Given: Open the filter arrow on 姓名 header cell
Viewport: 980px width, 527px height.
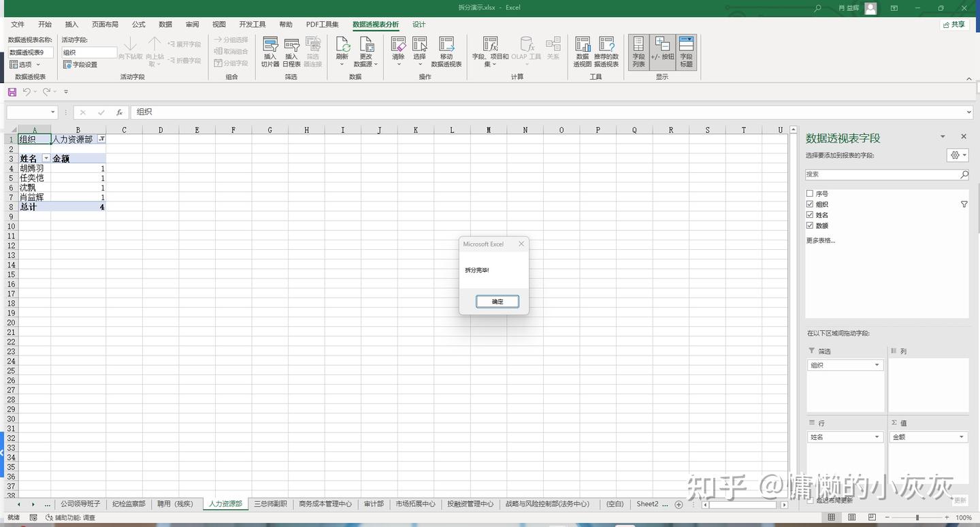Looking at the screenshot, I should pyautogui.click(x=46, y=158).
